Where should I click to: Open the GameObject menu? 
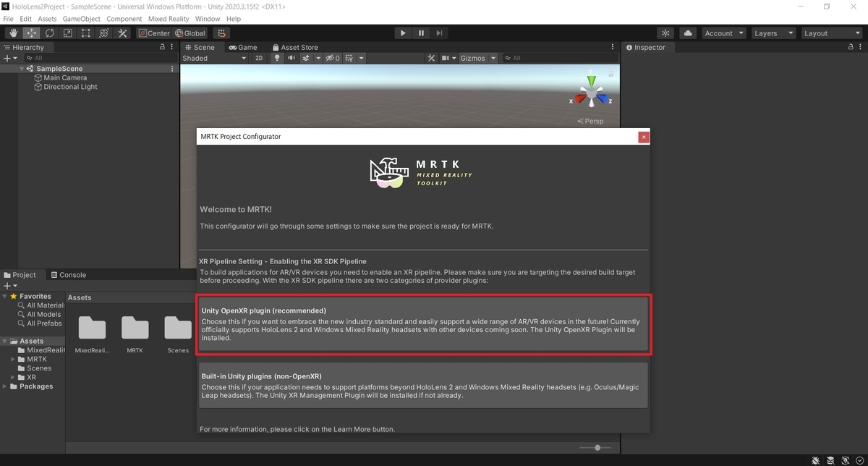(x=81, y=19)
